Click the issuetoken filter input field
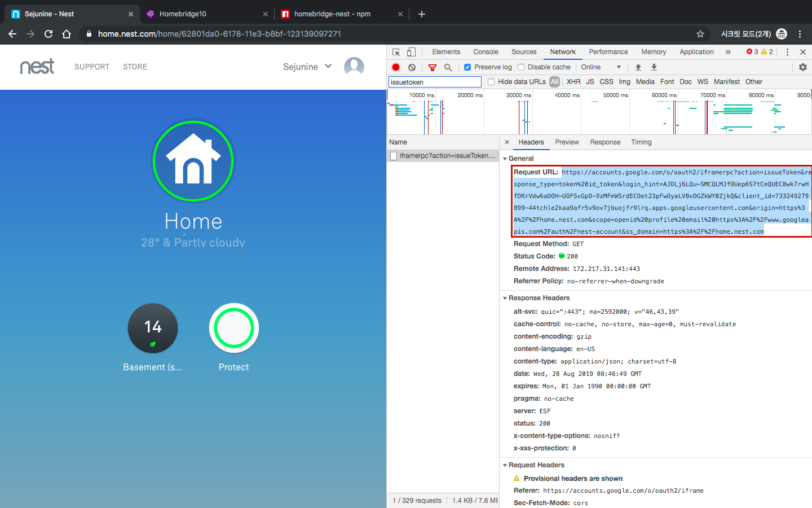 point(435,82)
